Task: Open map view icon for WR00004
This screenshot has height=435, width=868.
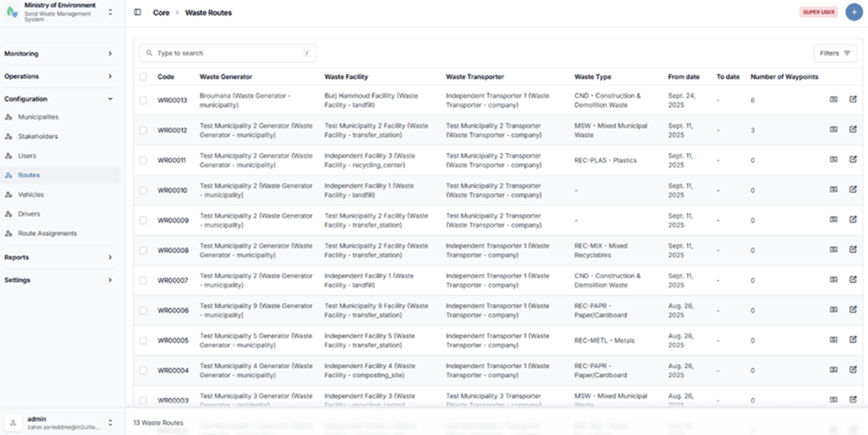Action: (x=834, y=369)
